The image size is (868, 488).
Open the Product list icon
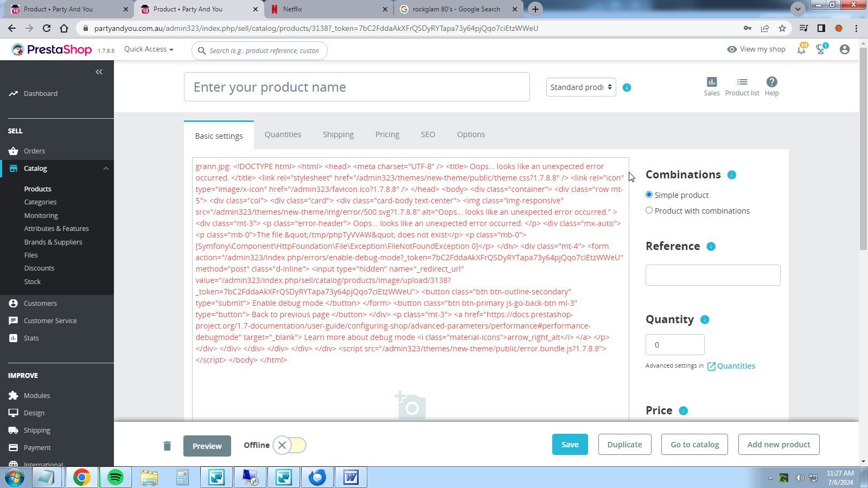coord(742,86)
